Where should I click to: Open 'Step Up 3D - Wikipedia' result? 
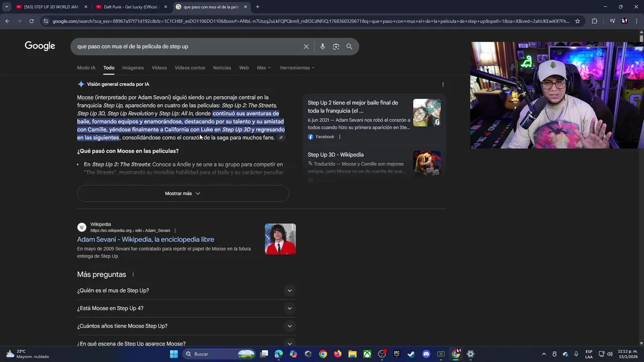tap(336, 155)
